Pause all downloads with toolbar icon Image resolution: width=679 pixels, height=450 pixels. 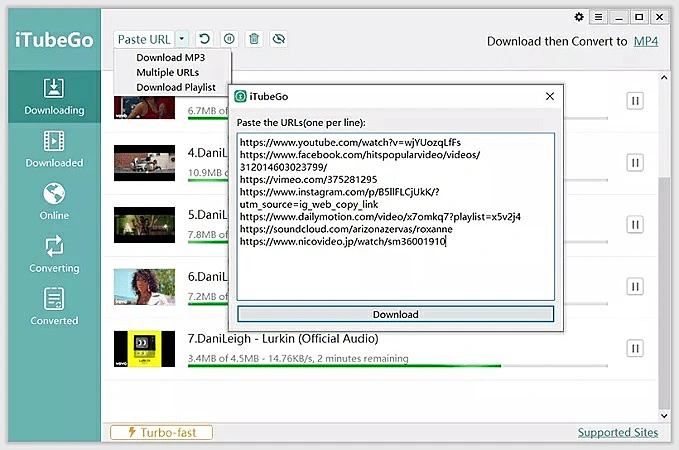pos(229,39)
